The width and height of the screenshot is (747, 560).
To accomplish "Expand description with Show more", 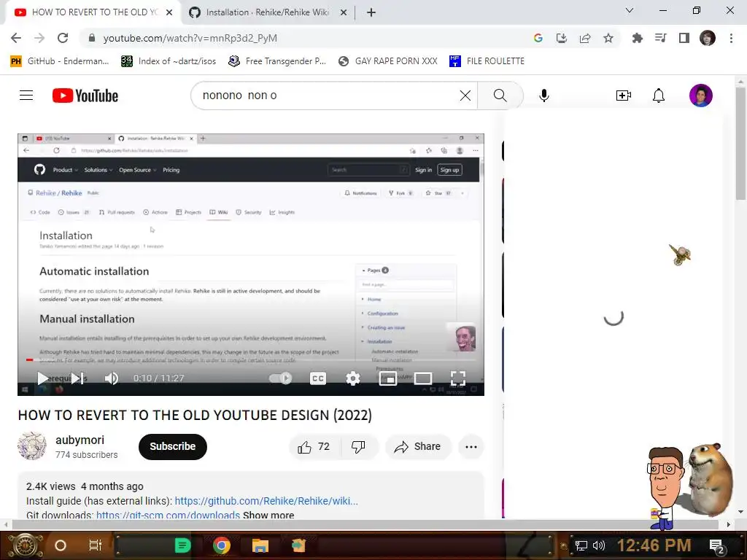I will [x=268, y=515].
